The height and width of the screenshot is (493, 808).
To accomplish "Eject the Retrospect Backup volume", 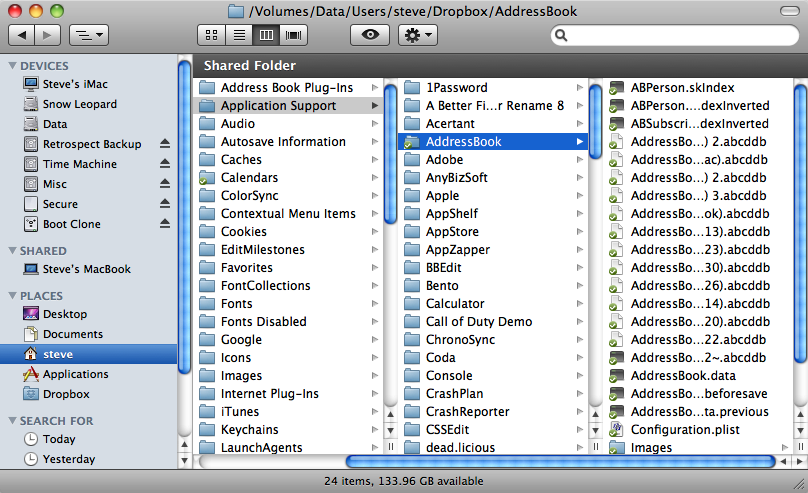I will tap(165, 143).
